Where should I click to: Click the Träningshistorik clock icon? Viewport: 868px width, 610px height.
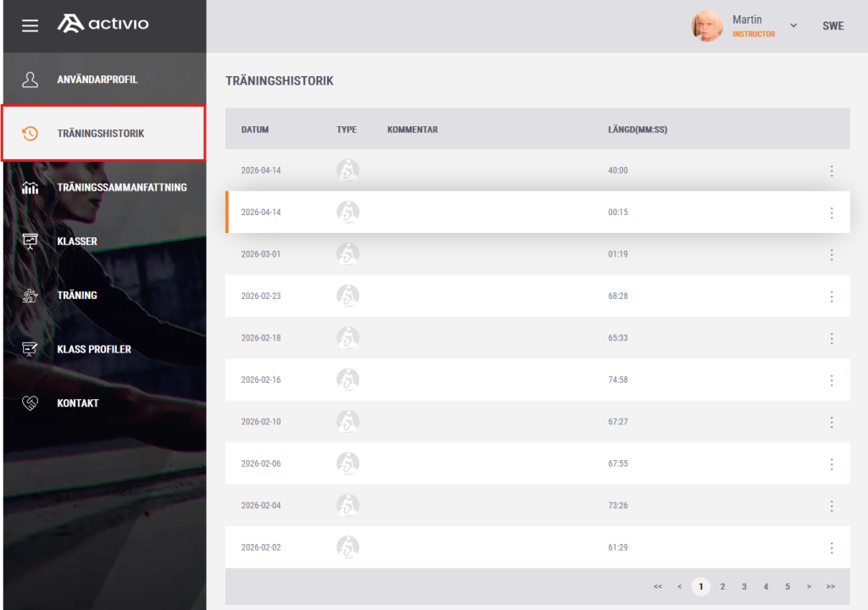(30, 134)
